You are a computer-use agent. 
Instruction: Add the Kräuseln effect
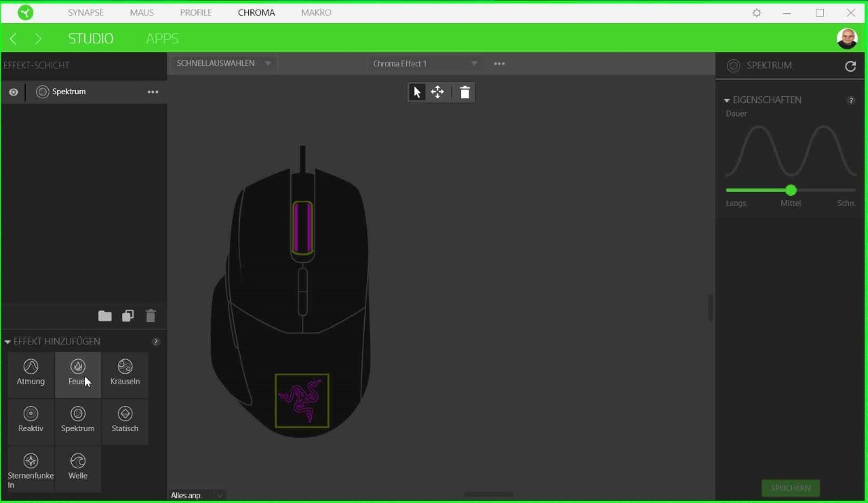[125, 375]
